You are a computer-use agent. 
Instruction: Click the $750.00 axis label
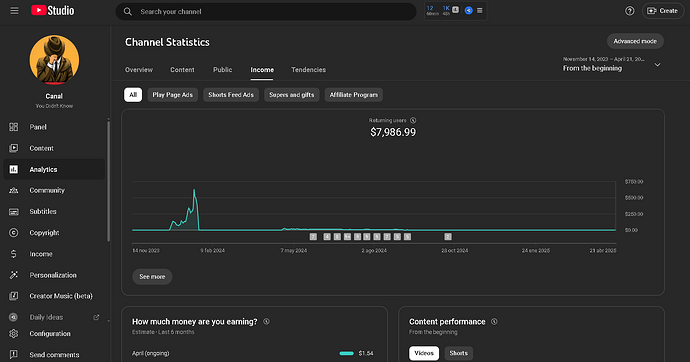(x=634, y=182)
